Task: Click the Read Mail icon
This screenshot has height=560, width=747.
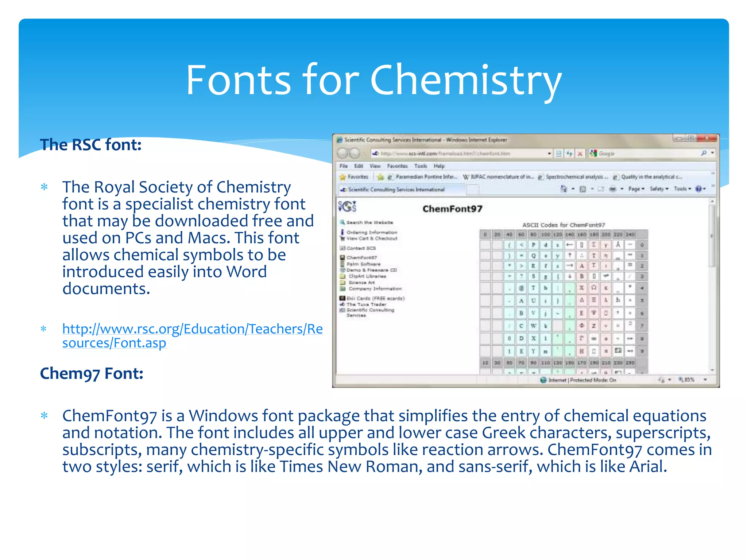Action: 601,189
